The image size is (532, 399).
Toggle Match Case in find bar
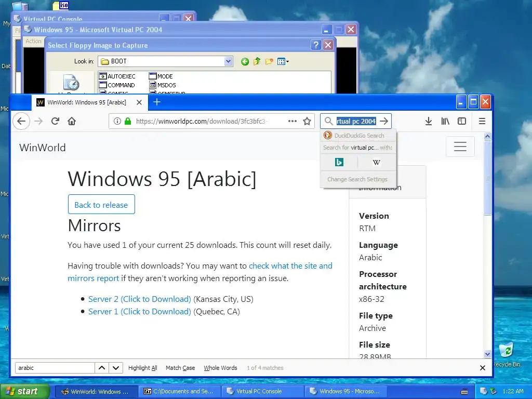point(180,368)
